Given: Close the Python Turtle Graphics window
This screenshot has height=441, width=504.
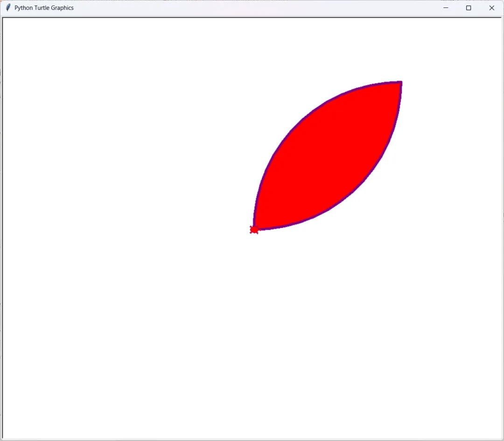Looking at the screenshot, I should click(491, 8).
